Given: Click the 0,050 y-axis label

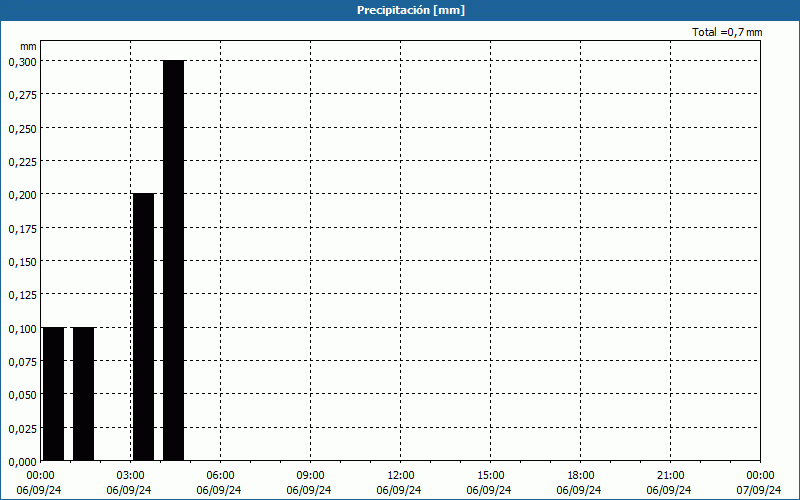Looking at the screenshot, I should (x=22, y=395).
